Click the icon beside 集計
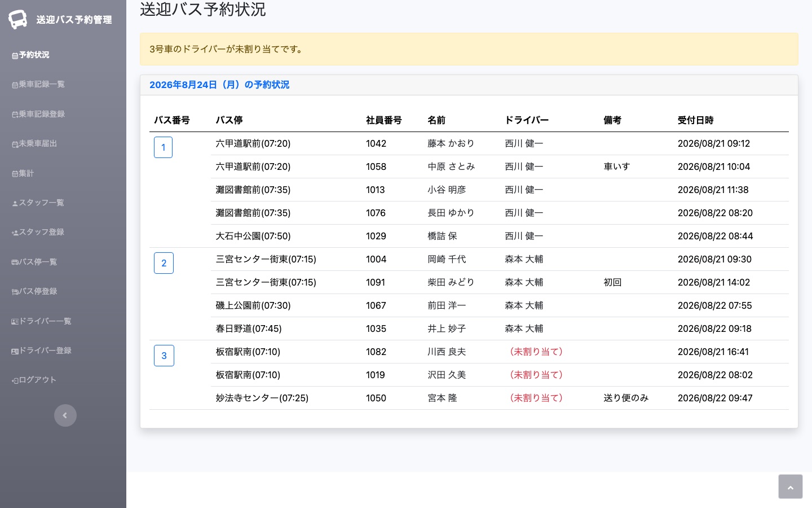Viewport: 812px width, 508px height. [15, 174]
